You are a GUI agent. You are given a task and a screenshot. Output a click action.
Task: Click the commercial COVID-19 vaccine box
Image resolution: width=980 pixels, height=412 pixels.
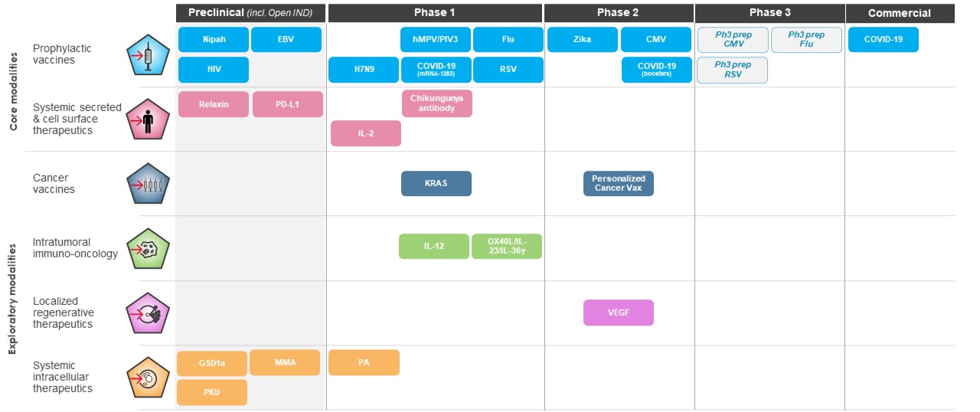(883, 40)
